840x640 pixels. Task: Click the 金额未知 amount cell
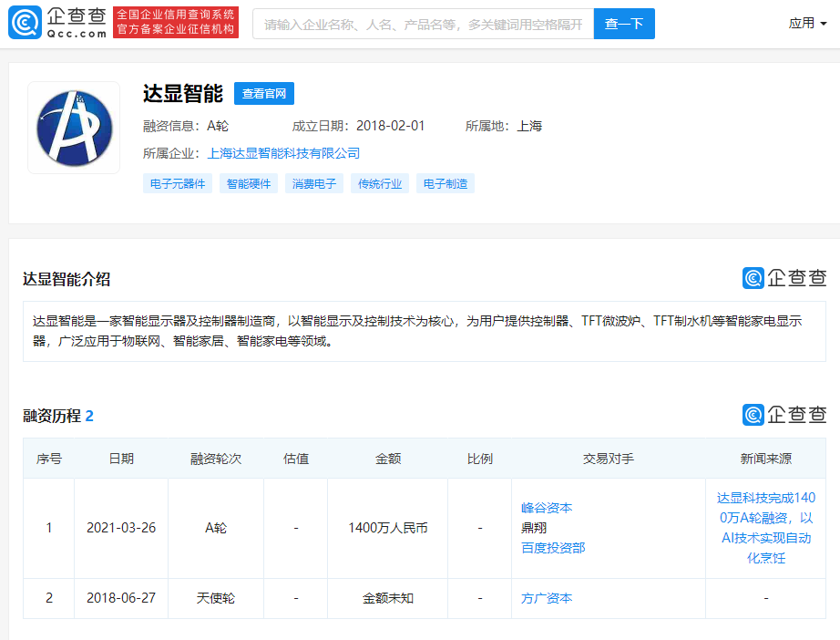pyautogui.click(x=388, y=598)
